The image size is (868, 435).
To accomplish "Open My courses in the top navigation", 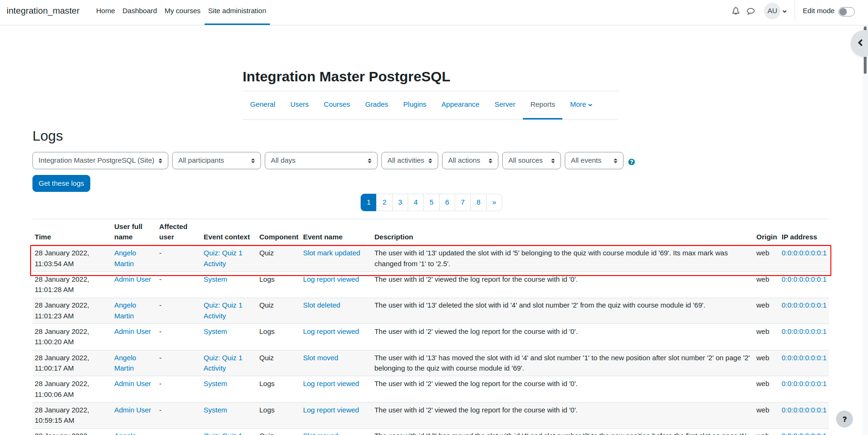I will click(x=182, y=11).
